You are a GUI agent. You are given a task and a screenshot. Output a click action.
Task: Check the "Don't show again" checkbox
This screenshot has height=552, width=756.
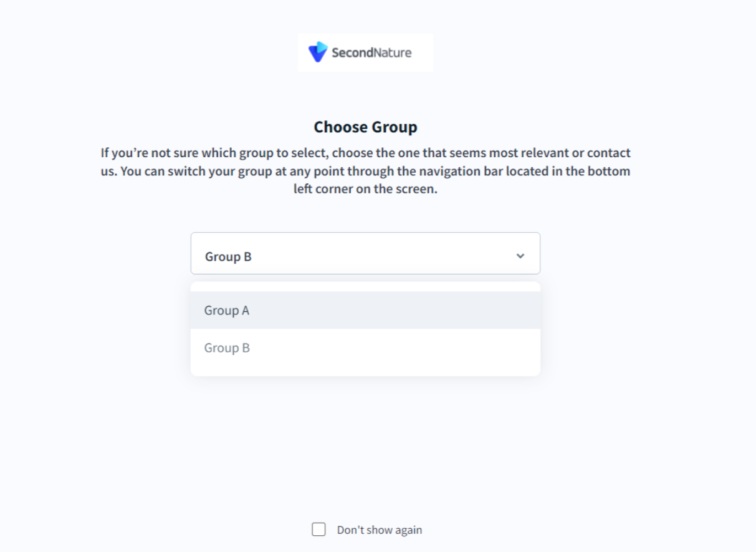pos(318,530)
